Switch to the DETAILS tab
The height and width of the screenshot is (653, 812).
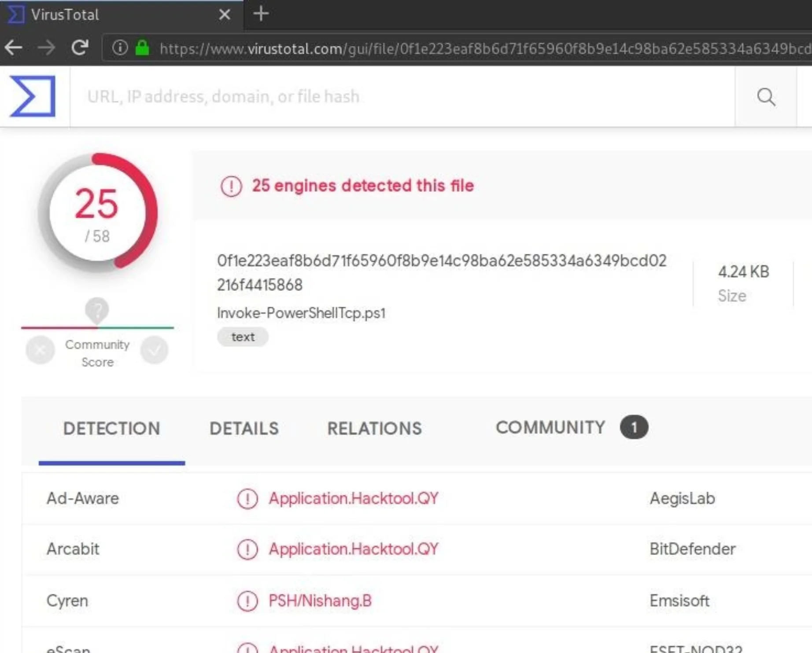(x=244, y=428)
